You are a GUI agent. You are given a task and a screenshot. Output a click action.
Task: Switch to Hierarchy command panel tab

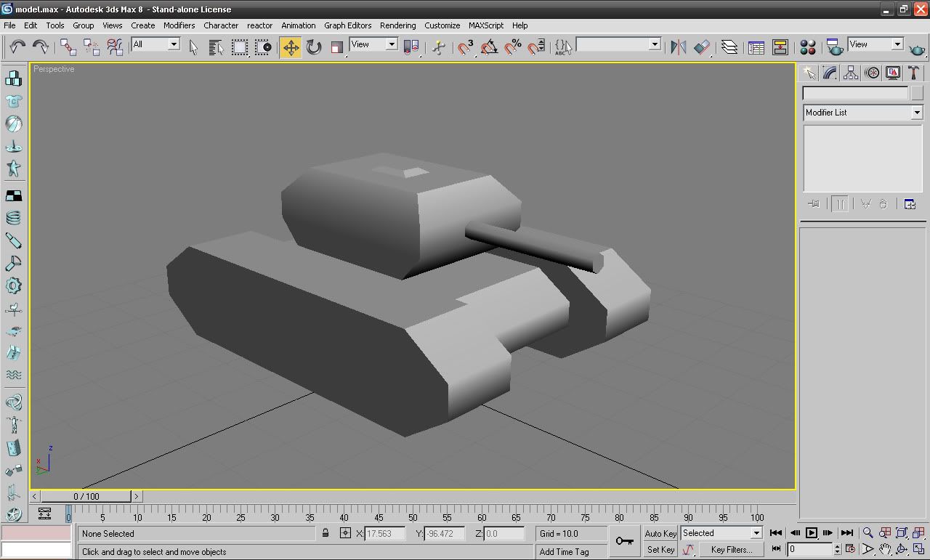(851, 73)
